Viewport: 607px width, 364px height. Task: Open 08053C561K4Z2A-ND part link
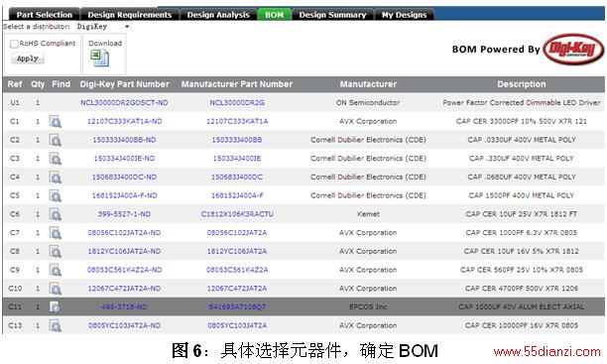(124, 270)
